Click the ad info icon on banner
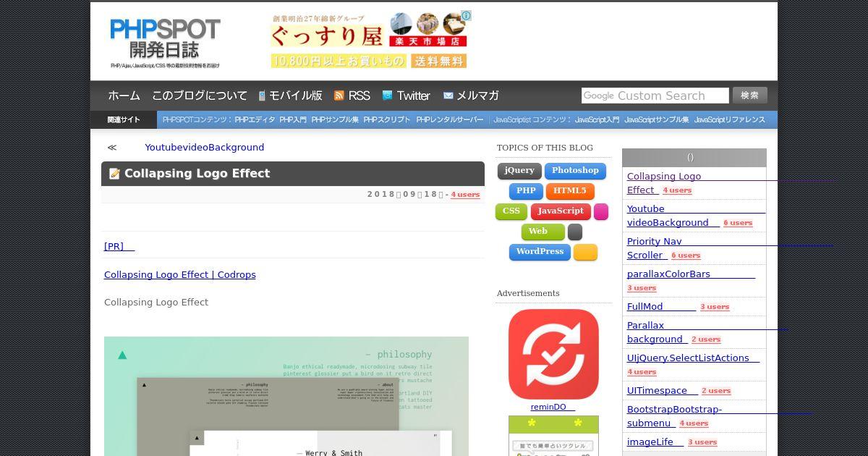This screenshot has width=868, height=456. pos(467,15)
